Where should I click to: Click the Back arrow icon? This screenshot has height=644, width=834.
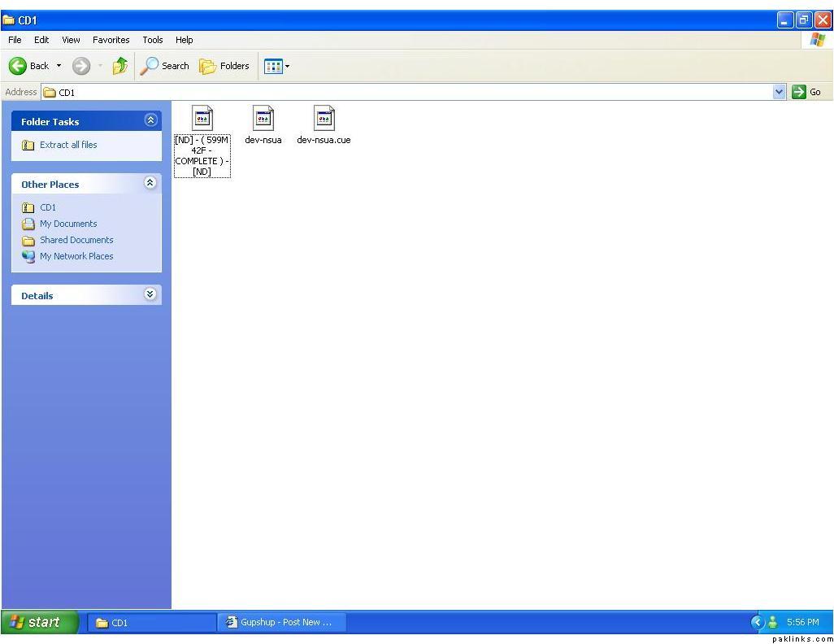pos(18,66)
